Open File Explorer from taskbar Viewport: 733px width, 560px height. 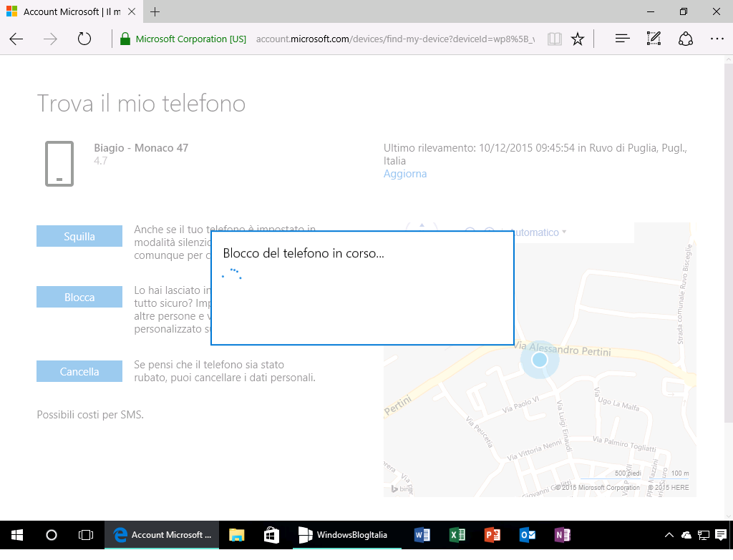(236, 535)
